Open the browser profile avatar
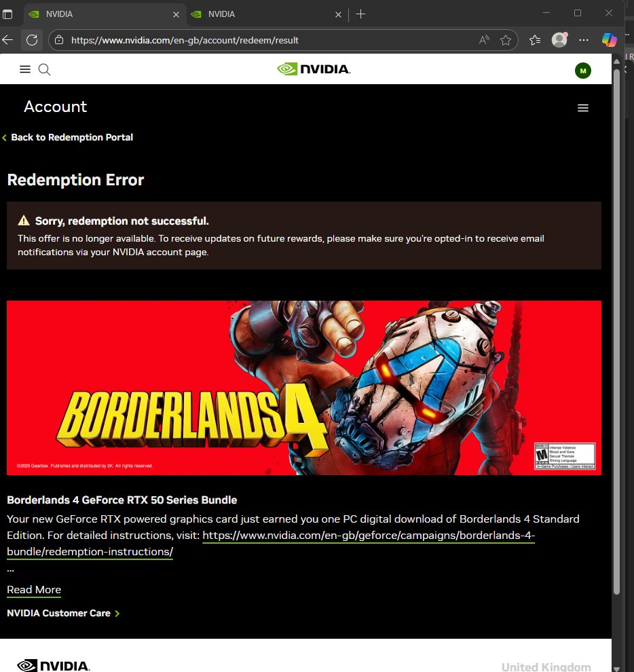This screenshot has width=634, height=672. tap(559, 40)
